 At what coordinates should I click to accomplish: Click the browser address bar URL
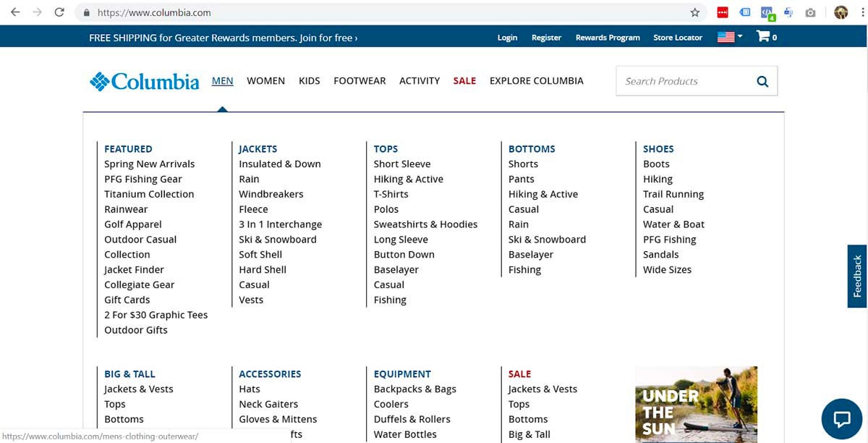154,12
